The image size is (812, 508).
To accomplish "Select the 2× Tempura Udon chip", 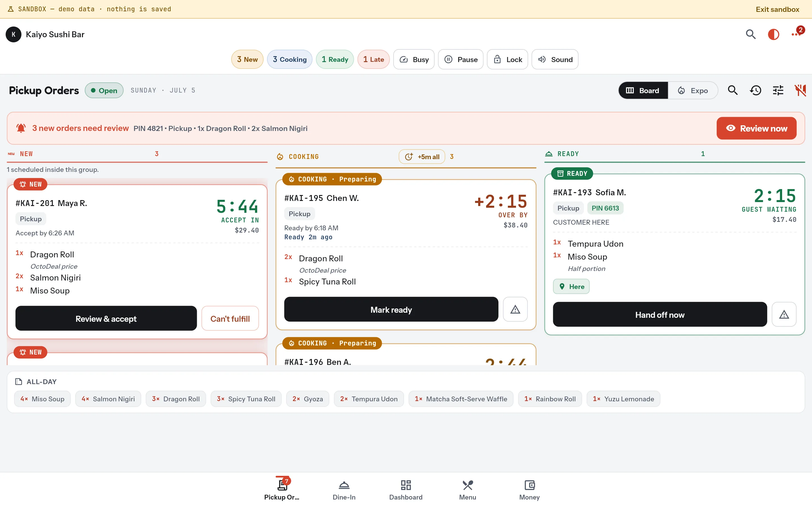I will coord(369,399).
